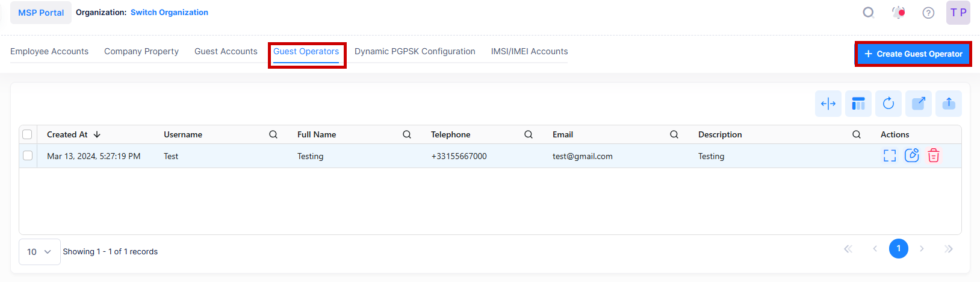Search the Username column

point(273,134)
